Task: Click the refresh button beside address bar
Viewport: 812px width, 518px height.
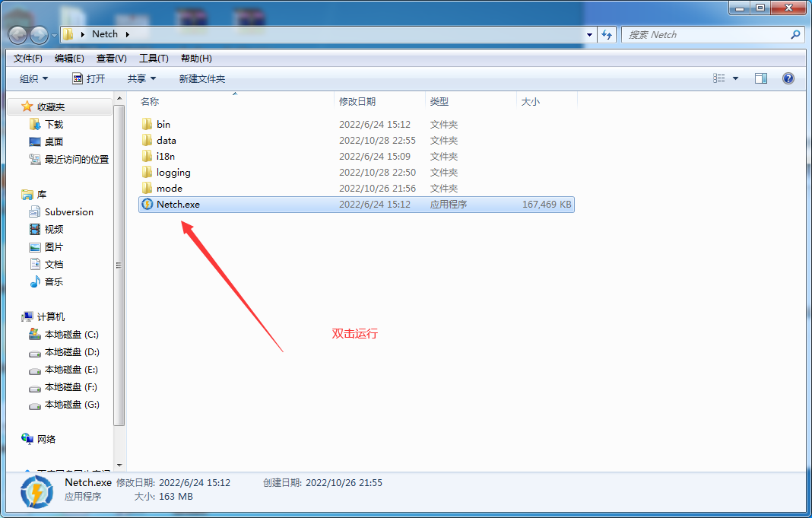Action: point(607,34)
